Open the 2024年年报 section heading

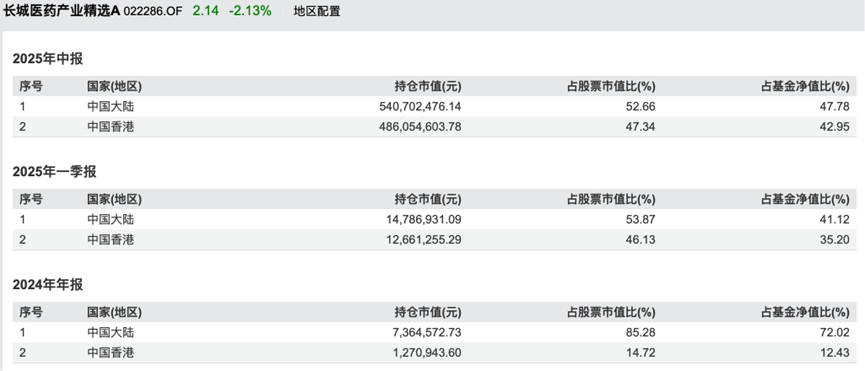tap(48, 285)
